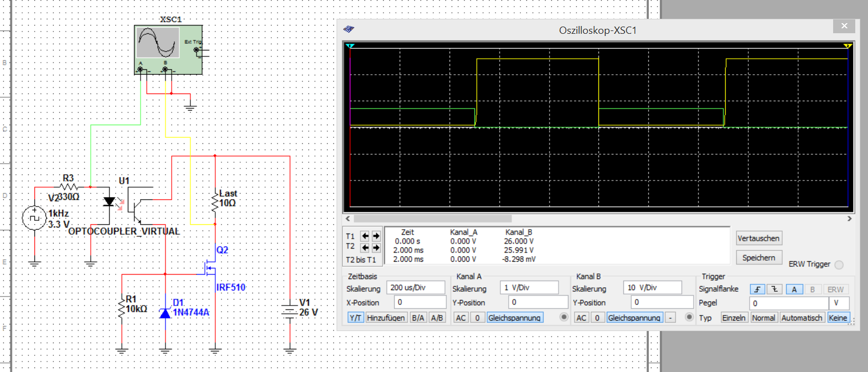
Task: Click Hinzufügen time base mode button
Action: 386,318
